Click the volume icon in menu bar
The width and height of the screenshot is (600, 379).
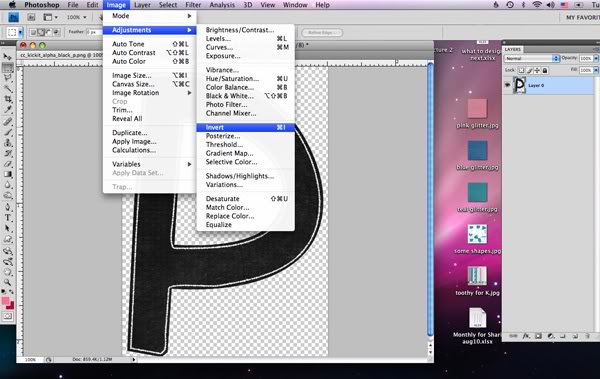(x=551, y=5)
